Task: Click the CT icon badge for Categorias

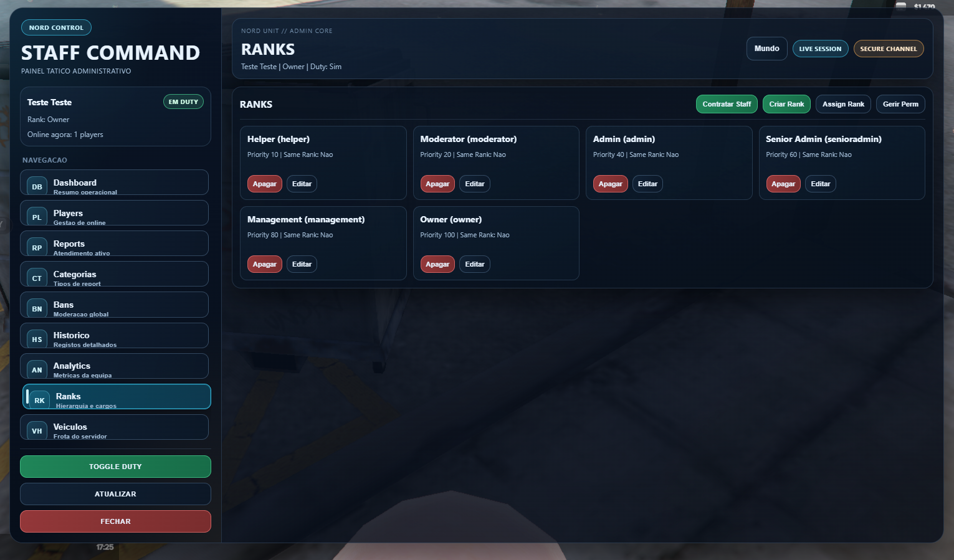Action: pyautogui.click(x=37, y=278)
